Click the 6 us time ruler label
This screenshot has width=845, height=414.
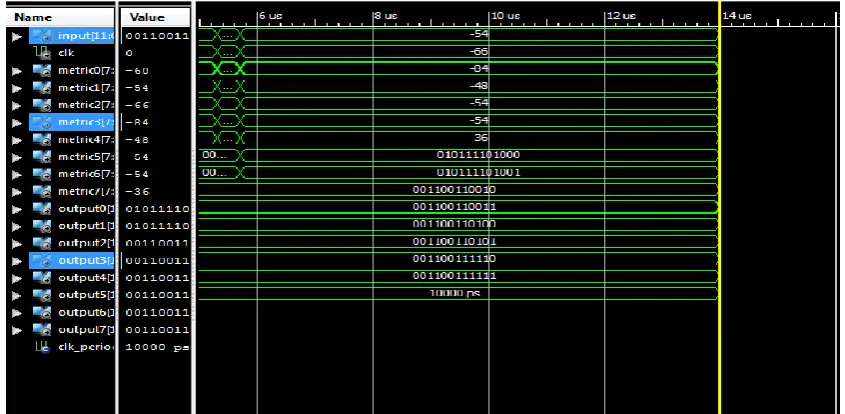(x=271, y=16)
